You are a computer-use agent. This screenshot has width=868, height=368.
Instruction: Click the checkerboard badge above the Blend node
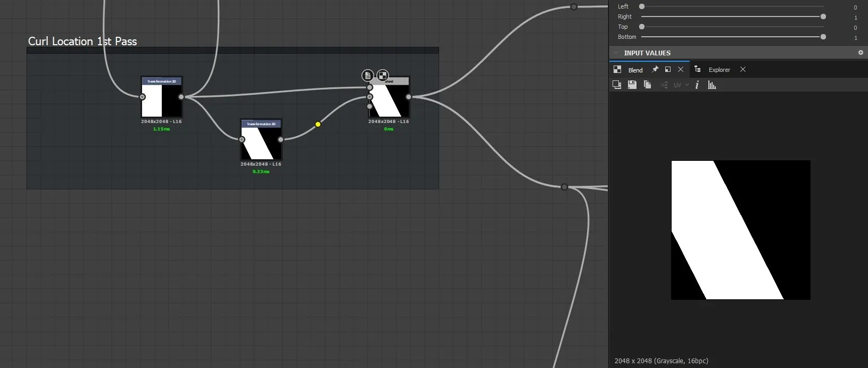pos(383,75)
